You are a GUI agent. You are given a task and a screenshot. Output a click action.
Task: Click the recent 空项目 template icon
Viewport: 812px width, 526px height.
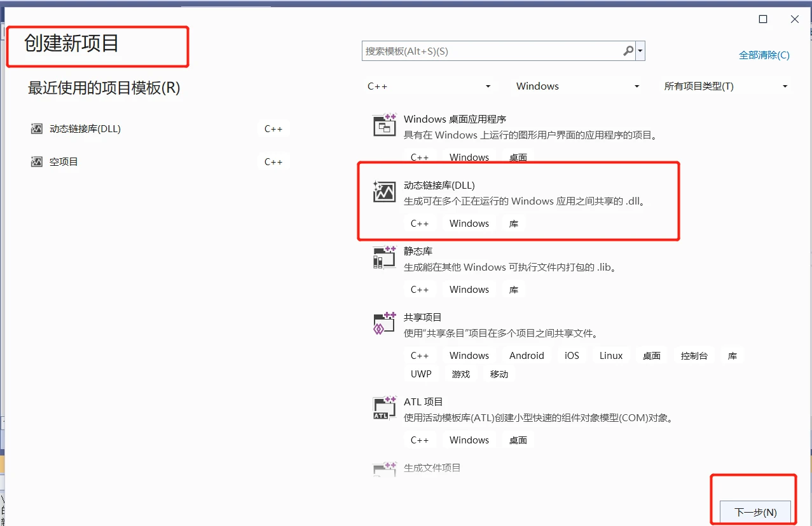[37, 162]
